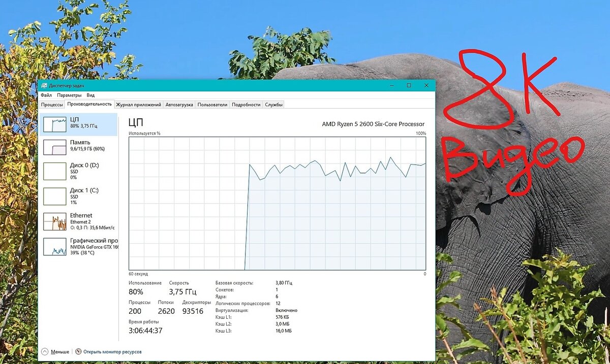Click the Ядра label
Viewport: 610px width, 364px height.
221,296
